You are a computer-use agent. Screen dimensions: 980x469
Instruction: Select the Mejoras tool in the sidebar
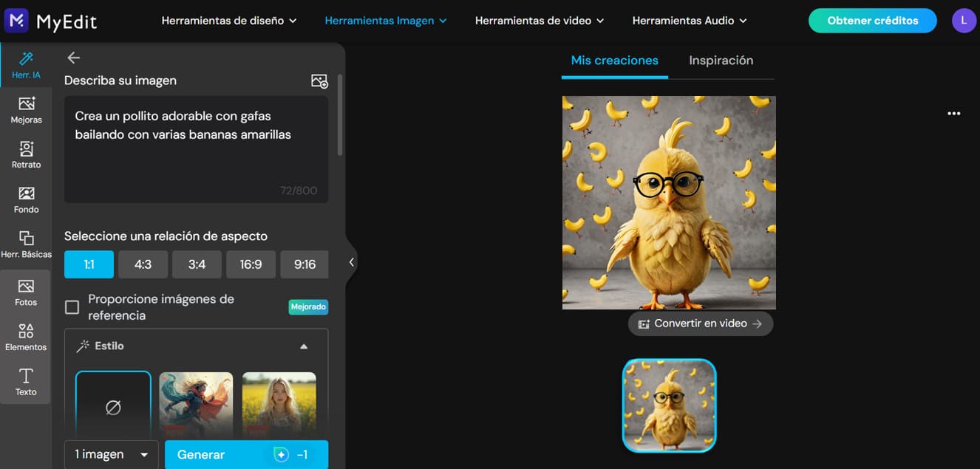pos(26,111)
